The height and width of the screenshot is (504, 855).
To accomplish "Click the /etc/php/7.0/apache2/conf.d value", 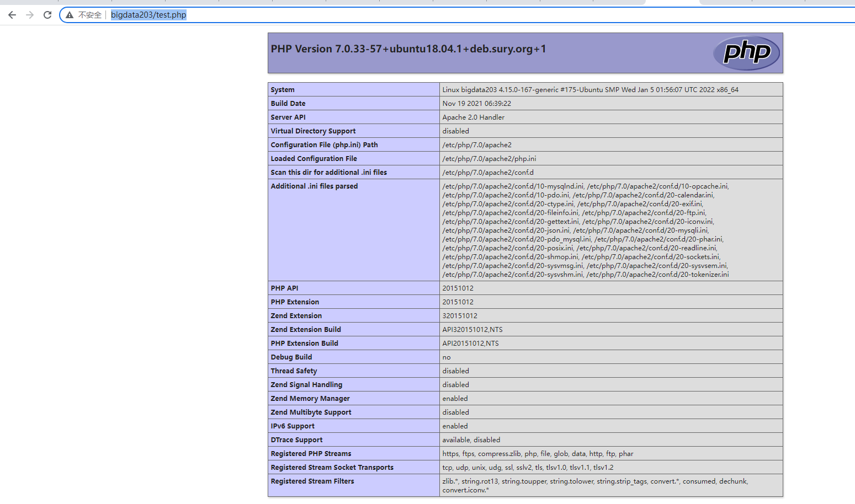I will pyautogui.click(x=488, y=172).
